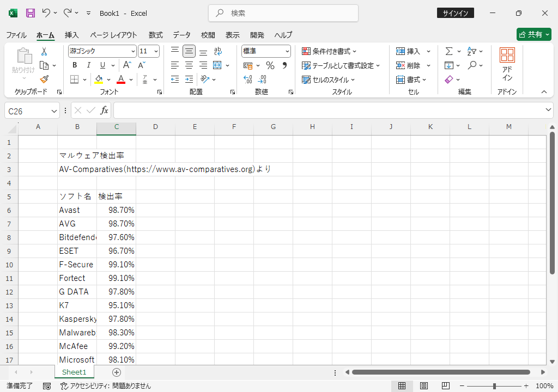Viewport: 558px width, 392px height.
Task: Toggle Bold formatting
Action: point(74,65)
